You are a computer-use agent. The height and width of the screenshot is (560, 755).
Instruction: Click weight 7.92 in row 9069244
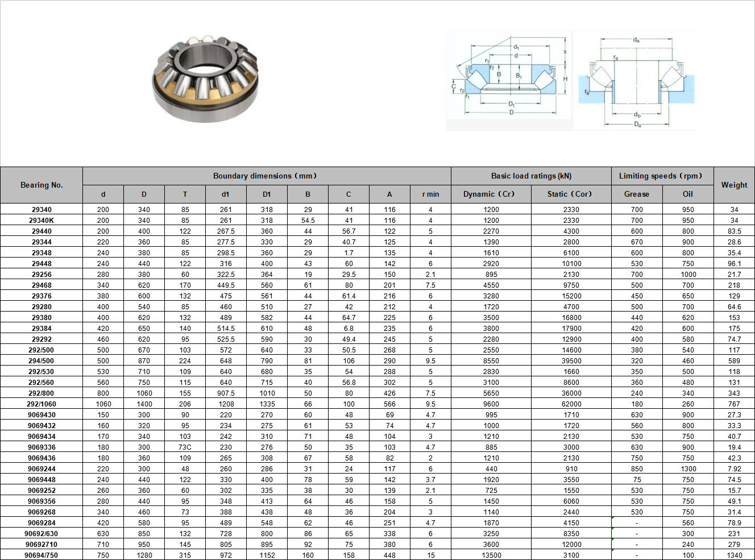734,469
